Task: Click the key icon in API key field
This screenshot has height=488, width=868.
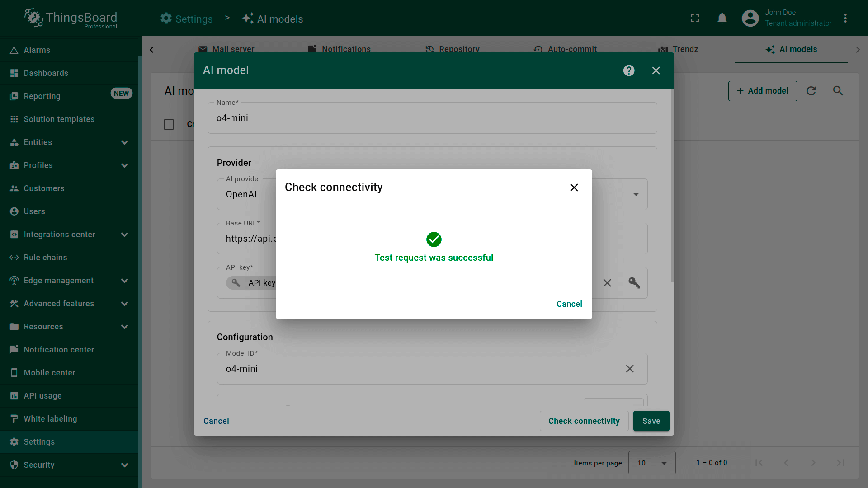Action: (634, 283)
